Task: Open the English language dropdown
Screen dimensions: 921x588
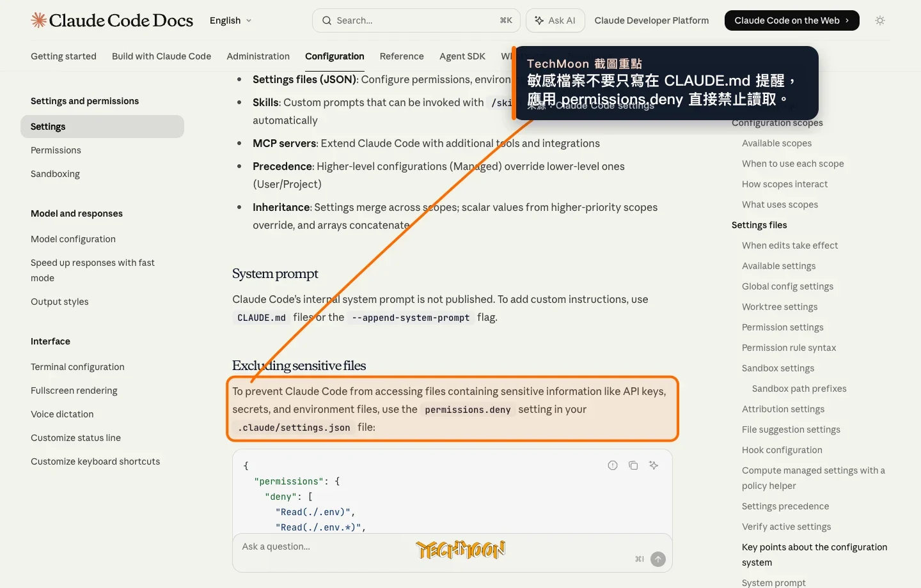Action: click(x=231, y=20)
